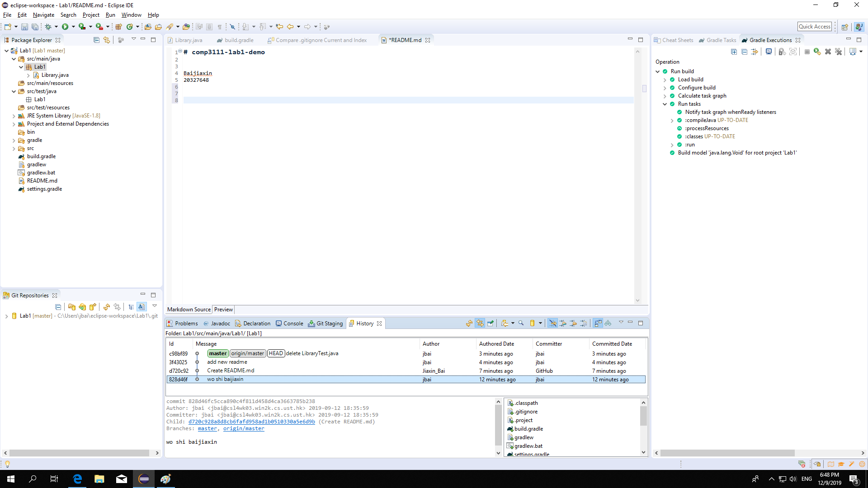Click the Quick Access search field

point(814,27)
